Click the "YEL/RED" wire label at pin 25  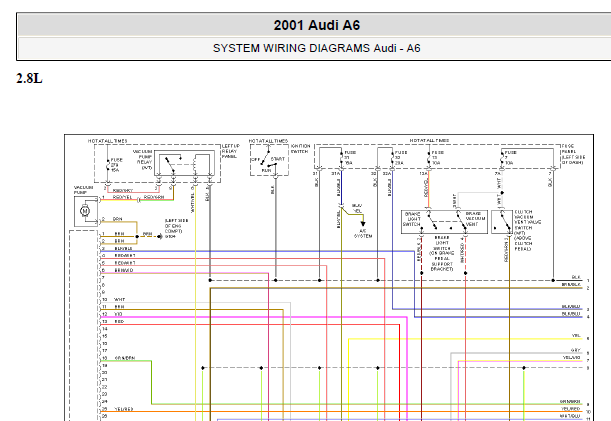tap(124, 409)
